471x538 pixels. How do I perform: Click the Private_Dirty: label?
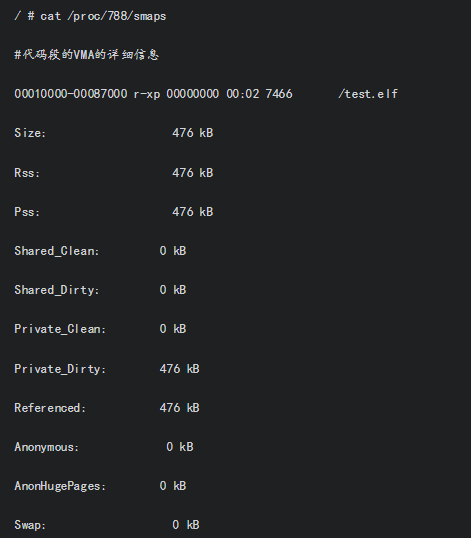(60, 369)
